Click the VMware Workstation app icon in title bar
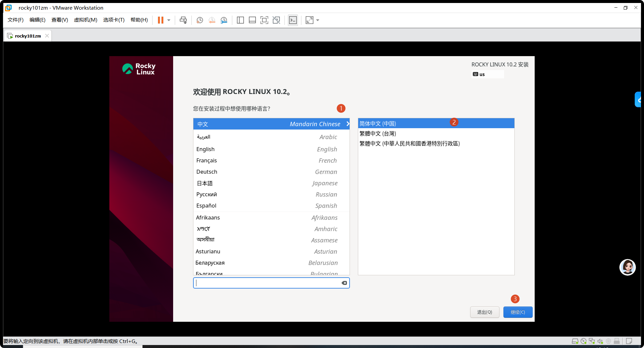644x348 pixels. [x=9, y=8]
